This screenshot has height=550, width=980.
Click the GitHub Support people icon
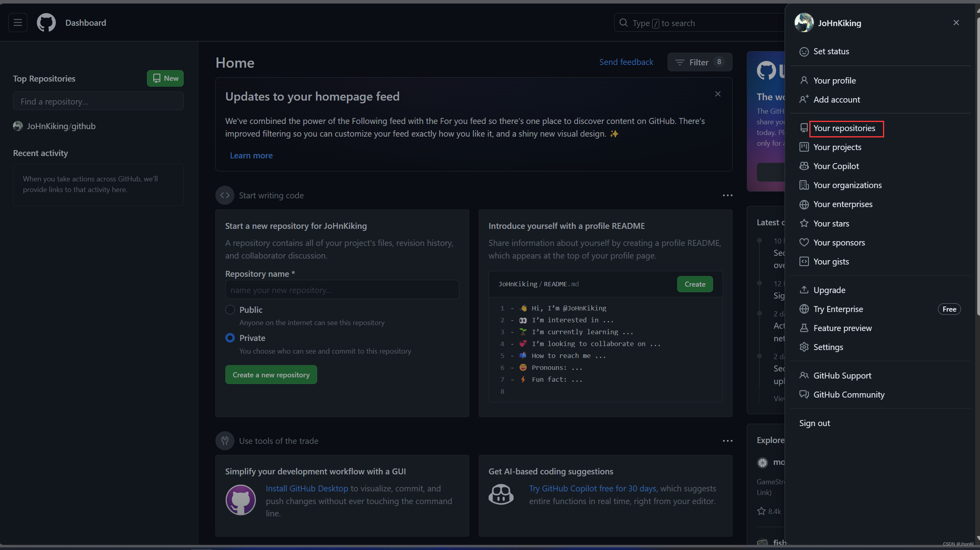[x=804, y=375]
